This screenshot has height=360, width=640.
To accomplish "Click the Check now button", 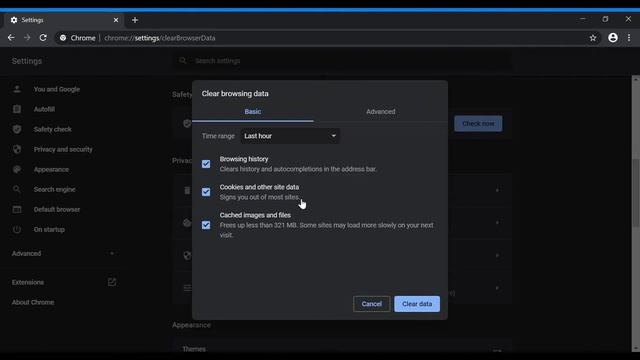I will (x=478, y=123).
